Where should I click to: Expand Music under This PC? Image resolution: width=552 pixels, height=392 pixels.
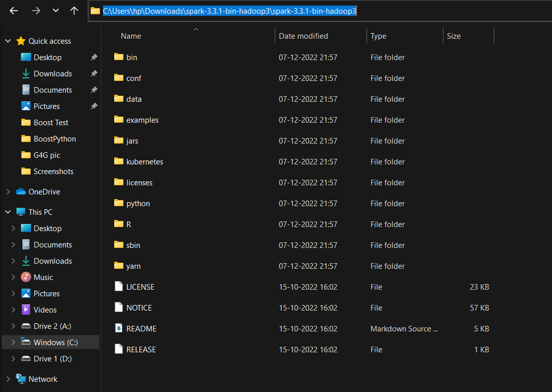pyautogui.click(x=13, y=277)
